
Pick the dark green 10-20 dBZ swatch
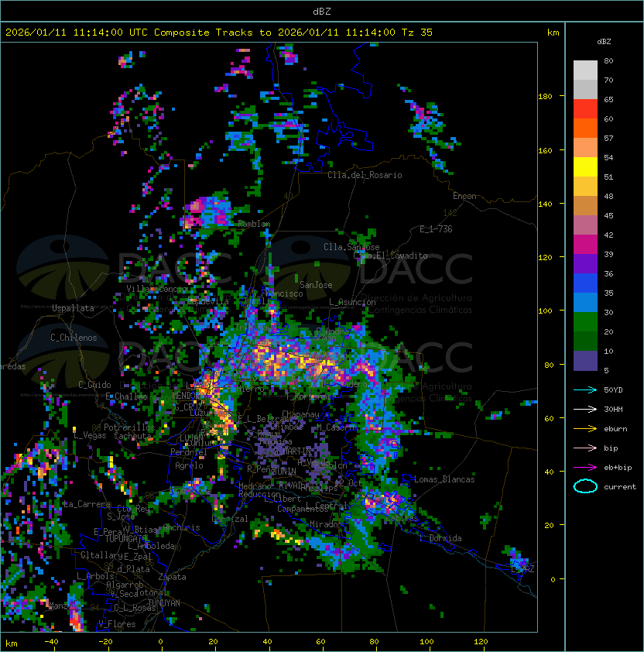pyautogui.click(x=585, y=341)
